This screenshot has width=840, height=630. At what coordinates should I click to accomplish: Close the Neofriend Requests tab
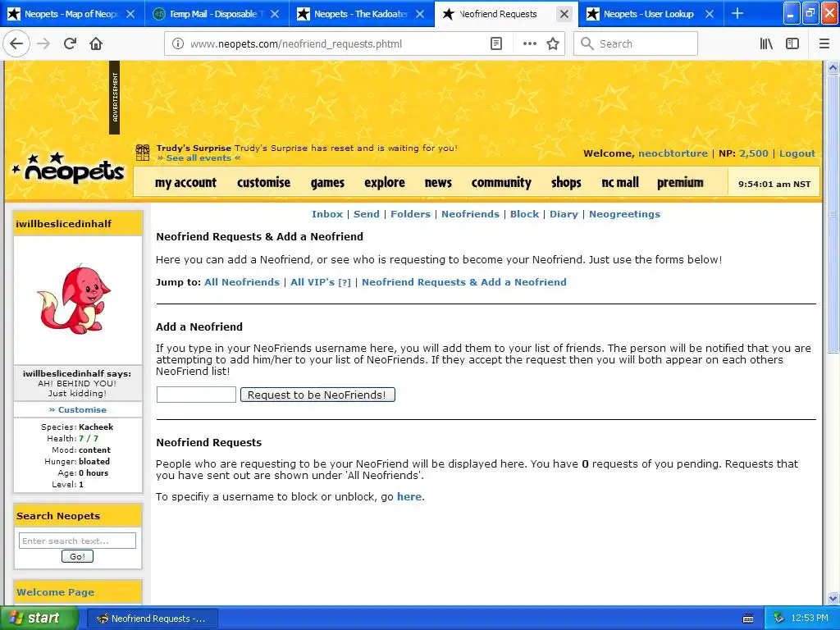(x=564, y=14)
